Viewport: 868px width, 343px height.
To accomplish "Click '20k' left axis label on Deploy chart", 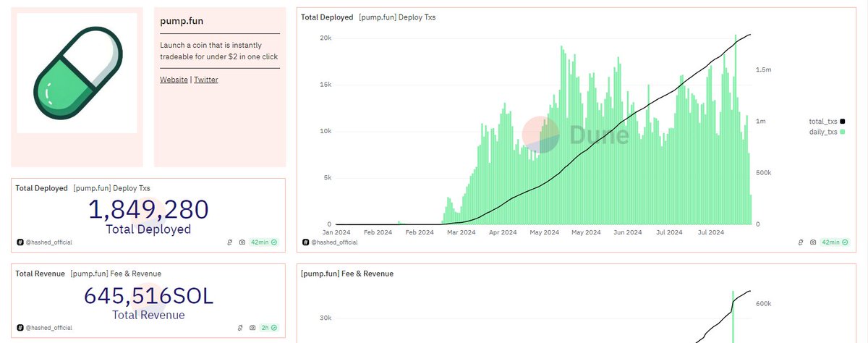I will click(x=325, y=38).
